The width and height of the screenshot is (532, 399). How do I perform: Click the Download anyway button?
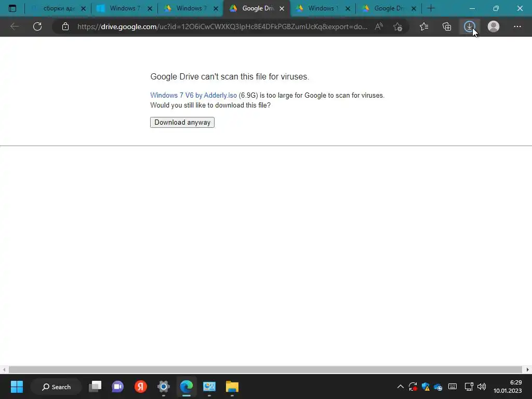click(x=182, y=122)
